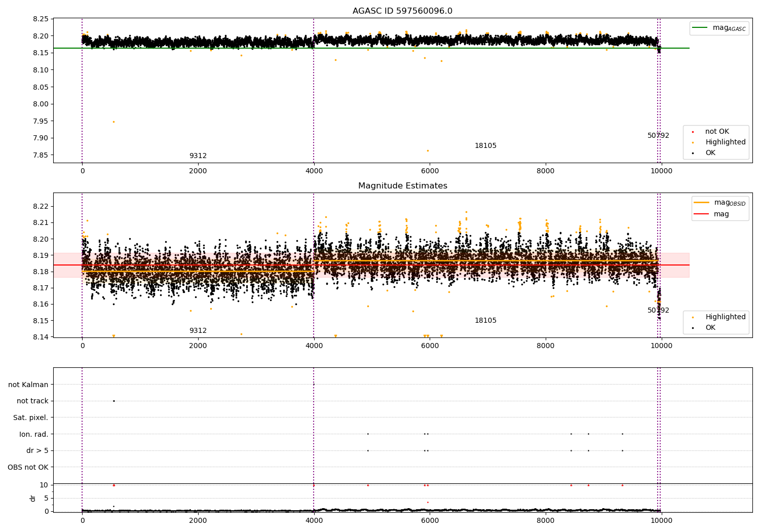760x532 pixels.
Task: Click the 8.18 y-axis tick of middle plot
Action: click(40, 272)
